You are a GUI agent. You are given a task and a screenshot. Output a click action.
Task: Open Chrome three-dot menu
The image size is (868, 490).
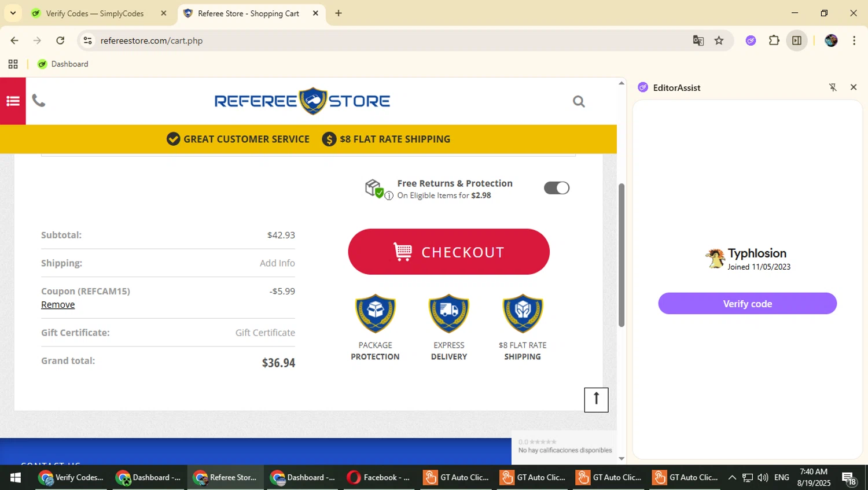coord(854,40)
